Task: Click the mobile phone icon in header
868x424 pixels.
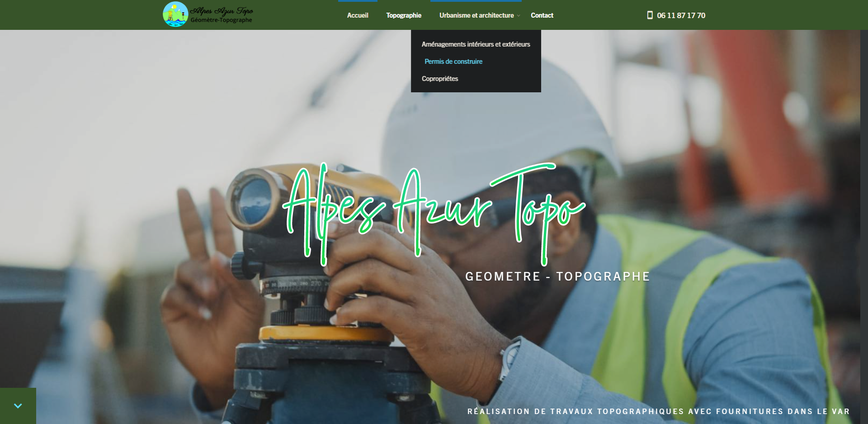Action: (x=650, y=15)
